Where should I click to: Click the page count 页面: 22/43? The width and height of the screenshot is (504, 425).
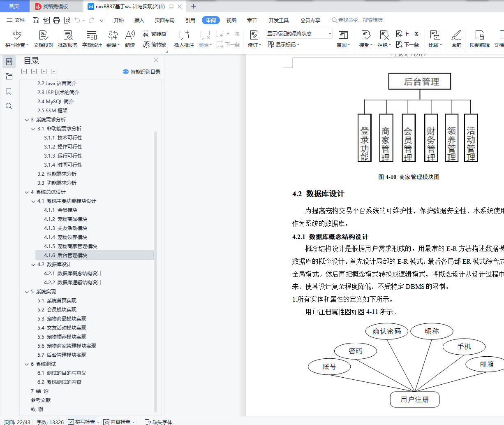[x=17, y=422]
